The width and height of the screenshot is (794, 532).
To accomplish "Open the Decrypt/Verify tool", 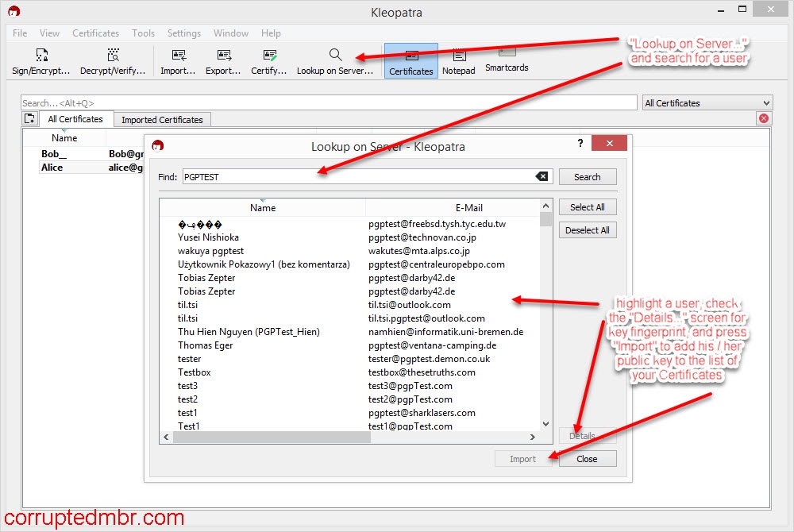I will (x=112, y=60).
